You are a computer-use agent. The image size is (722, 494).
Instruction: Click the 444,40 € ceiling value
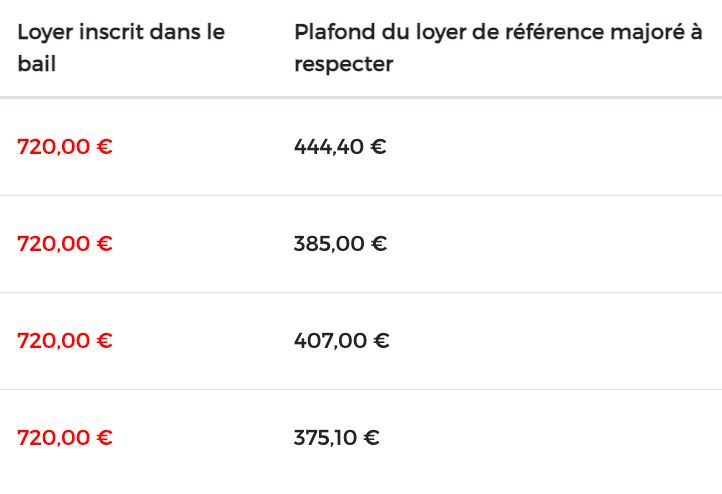pyautogui.click(x=340, y=147)
